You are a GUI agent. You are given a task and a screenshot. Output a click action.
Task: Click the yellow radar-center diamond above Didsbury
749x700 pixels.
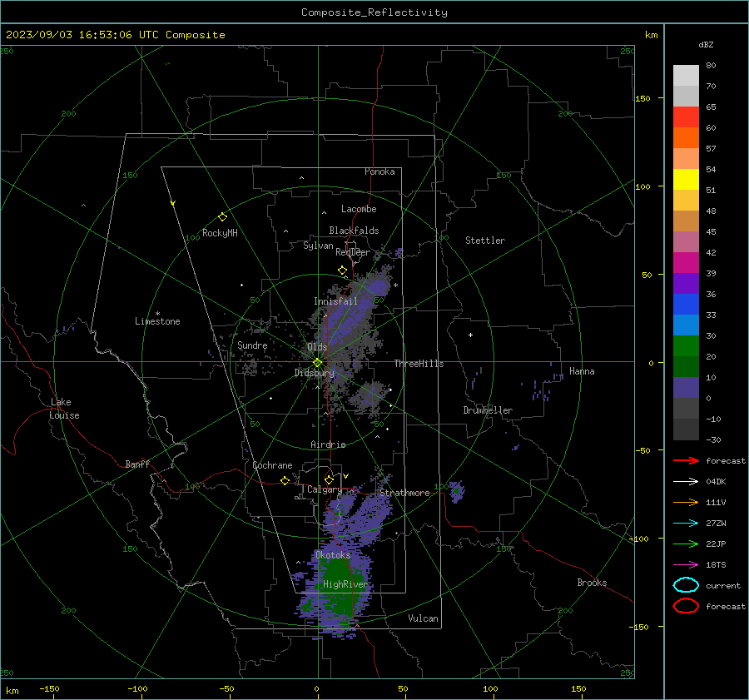317,363
